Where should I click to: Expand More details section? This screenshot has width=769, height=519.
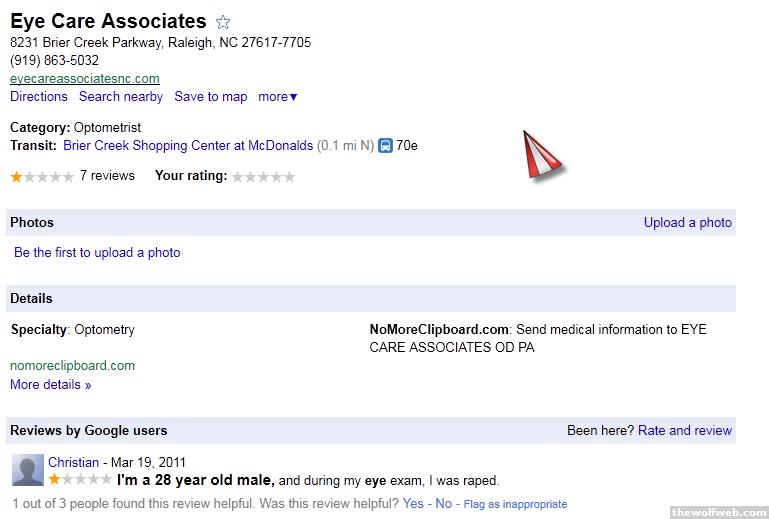click(50, 385)
